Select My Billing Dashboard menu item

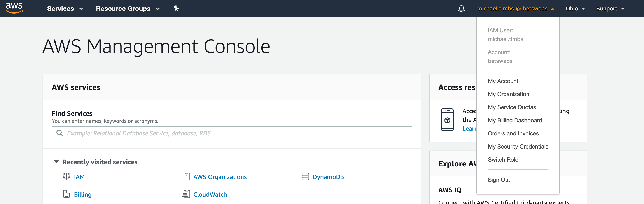[x=515, y=120]
